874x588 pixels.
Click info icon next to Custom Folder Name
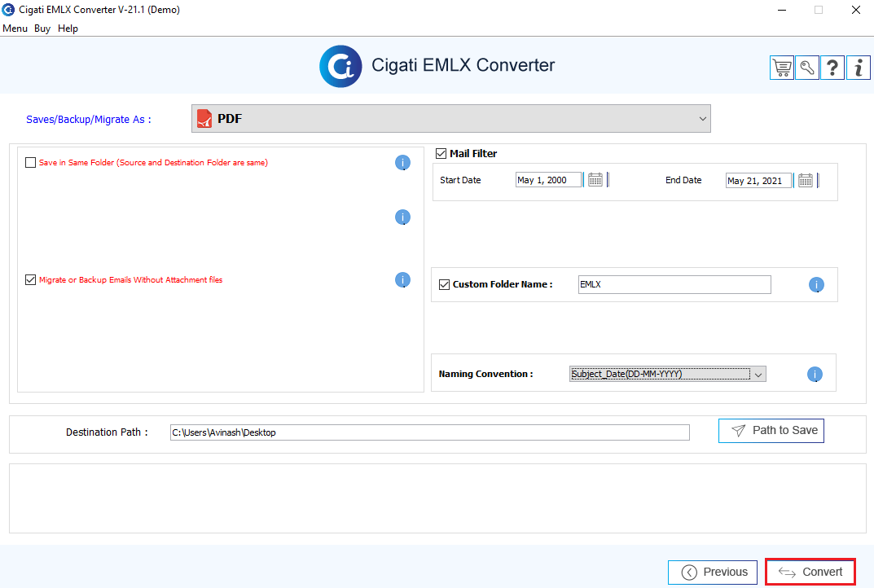click(x=816, y=285)
